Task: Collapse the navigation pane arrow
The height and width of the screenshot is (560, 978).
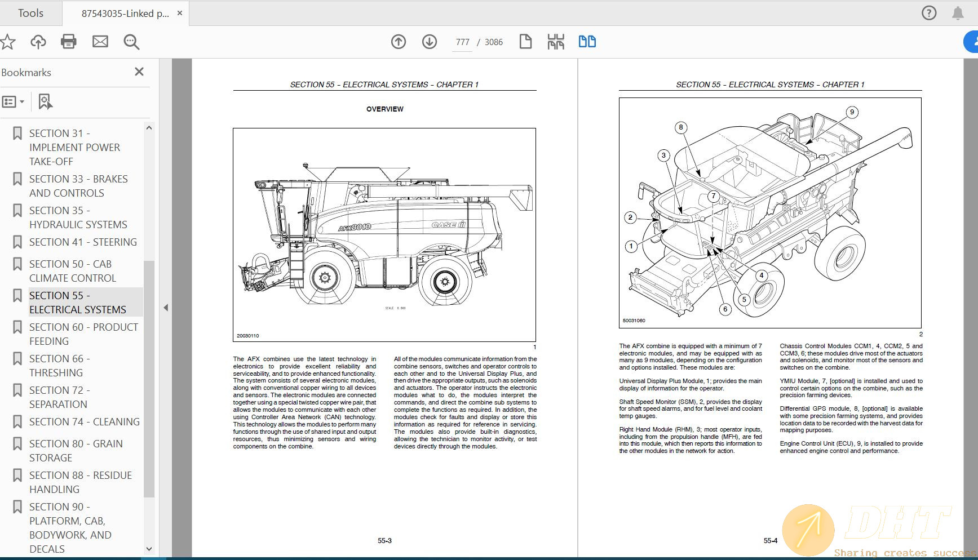Action: pos(166,308)
